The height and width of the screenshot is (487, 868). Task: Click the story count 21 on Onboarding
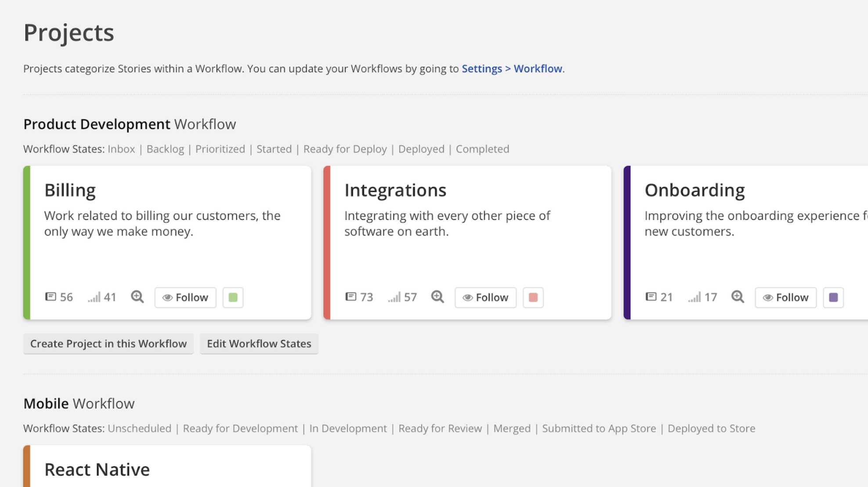pyautogui.click(x=666, y=298)
